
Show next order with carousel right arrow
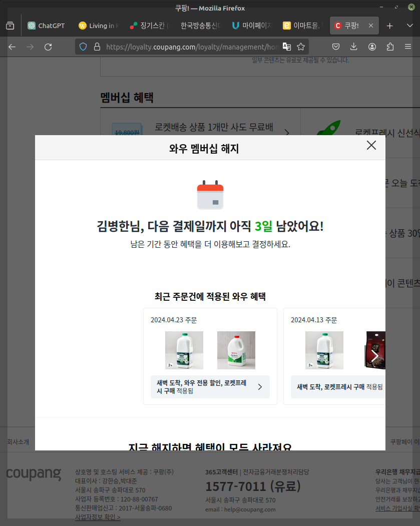click(x=374, y=356)
